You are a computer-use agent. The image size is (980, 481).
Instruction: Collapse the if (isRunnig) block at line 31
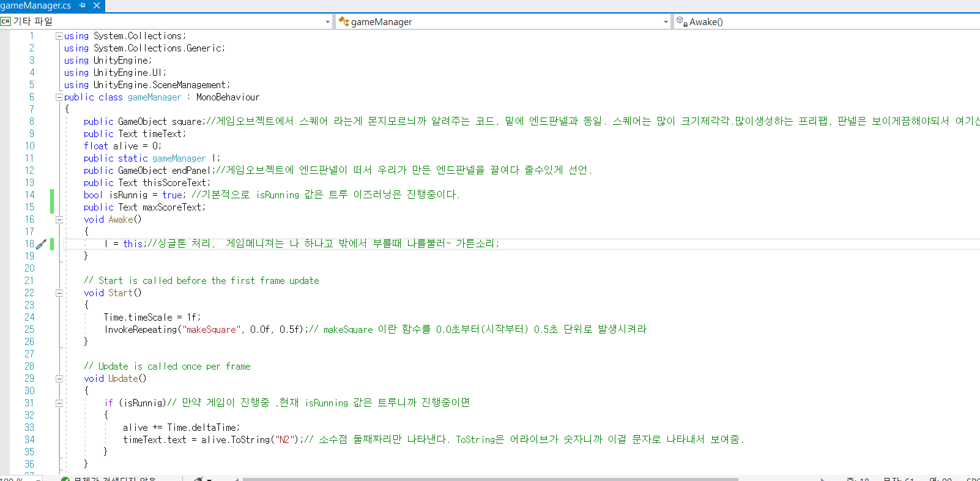59,403
